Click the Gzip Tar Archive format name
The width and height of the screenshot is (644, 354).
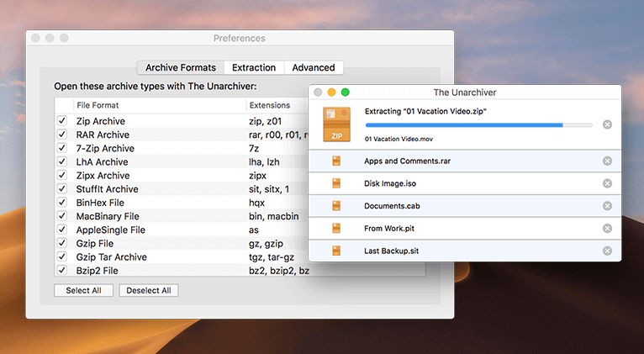coord(111,257)
